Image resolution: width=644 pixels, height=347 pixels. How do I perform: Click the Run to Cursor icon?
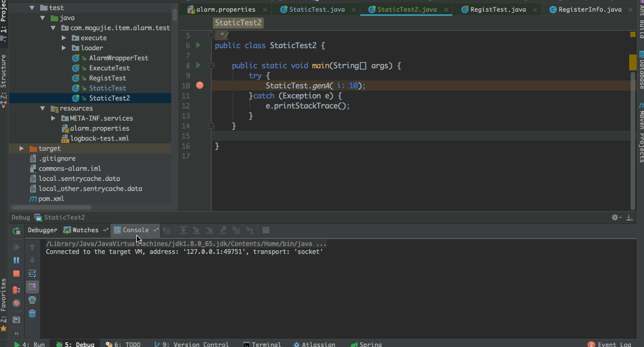tap(249, 230)
